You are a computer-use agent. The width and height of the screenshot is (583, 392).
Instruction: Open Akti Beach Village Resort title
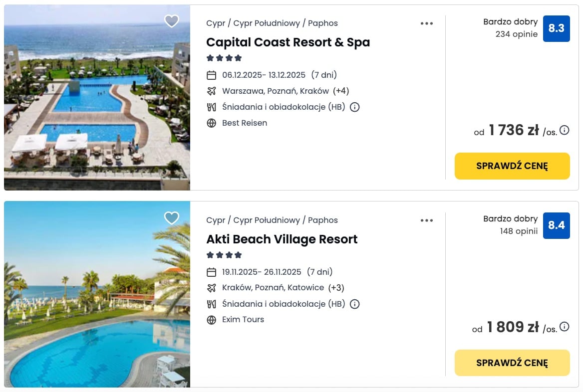pos(282,239)
